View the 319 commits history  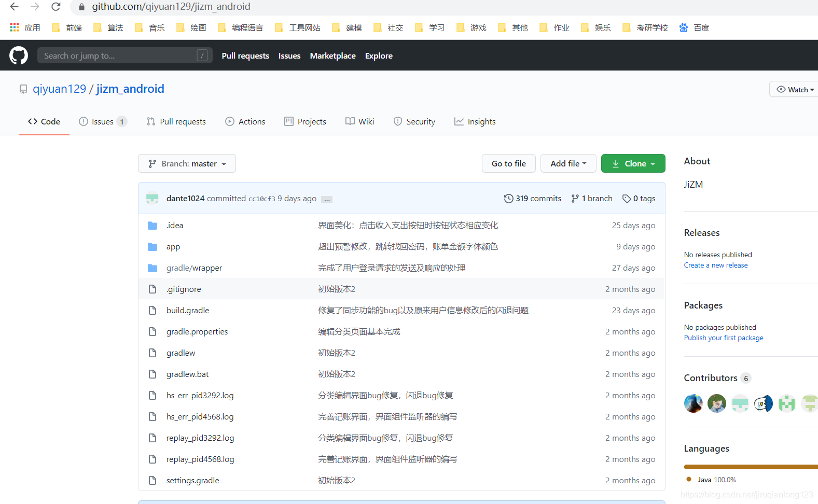(x=533, y=198)
